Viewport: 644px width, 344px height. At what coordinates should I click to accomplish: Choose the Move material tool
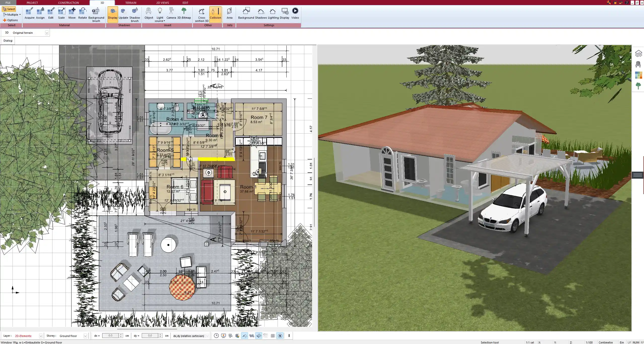click(x=72, y=13)
